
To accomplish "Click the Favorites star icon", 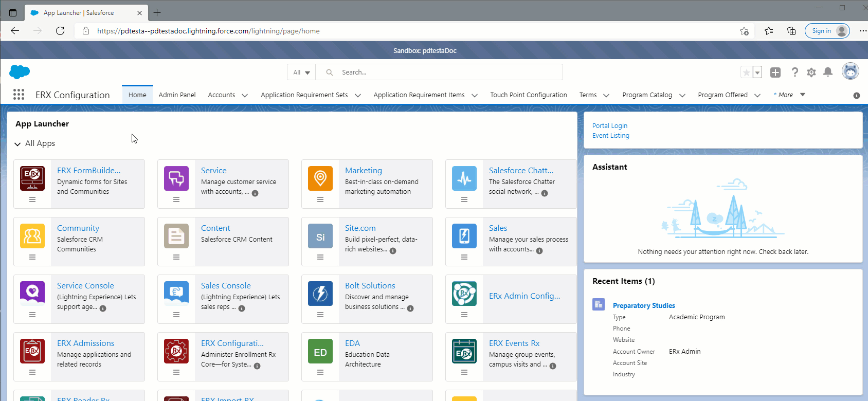I will point(746,72).
